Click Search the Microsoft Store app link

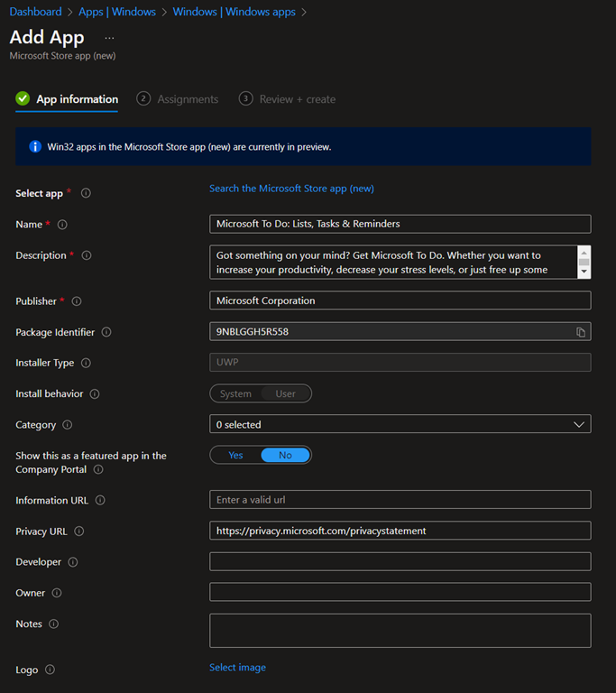pos(291,189)
